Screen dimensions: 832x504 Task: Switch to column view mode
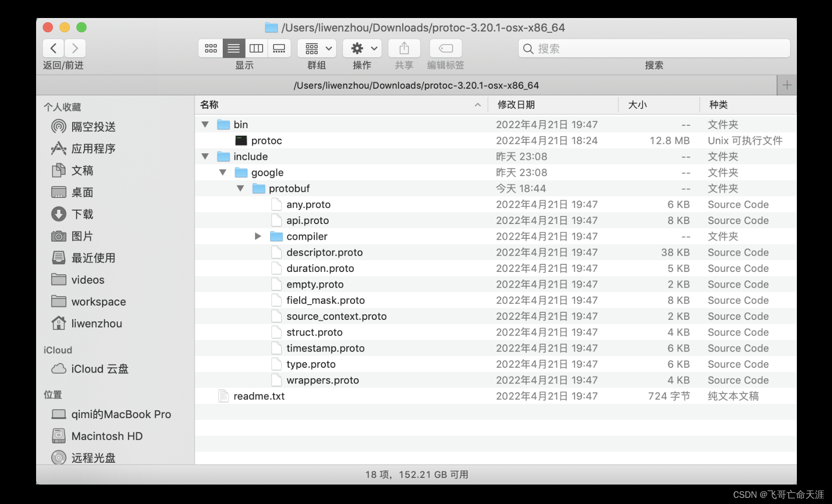point(256,48)
